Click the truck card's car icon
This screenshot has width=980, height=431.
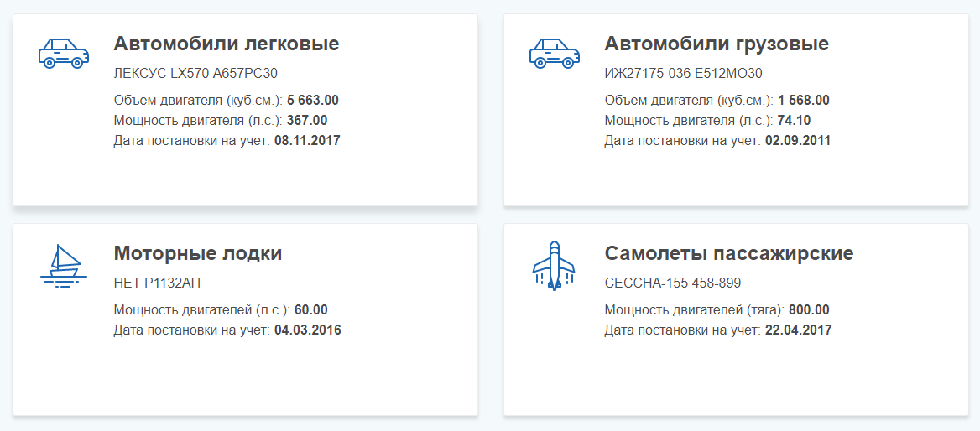[554, 52]
